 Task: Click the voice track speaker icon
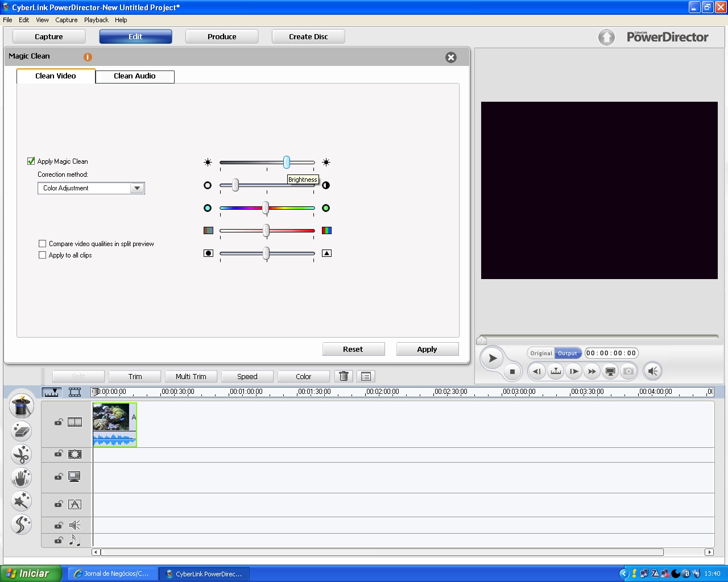click(x=75, y=525)
